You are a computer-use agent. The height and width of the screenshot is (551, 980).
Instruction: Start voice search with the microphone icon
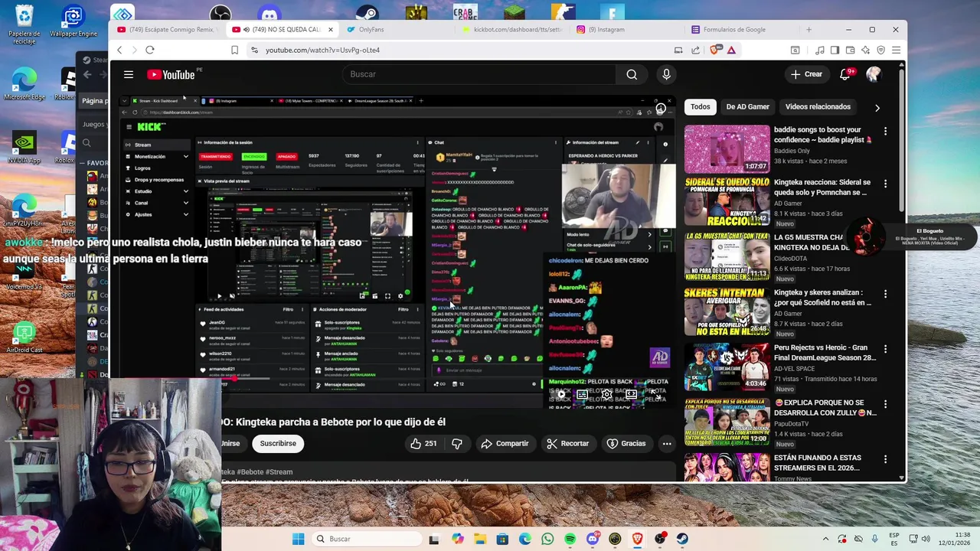pyautogui.click(x=666, y=74)
